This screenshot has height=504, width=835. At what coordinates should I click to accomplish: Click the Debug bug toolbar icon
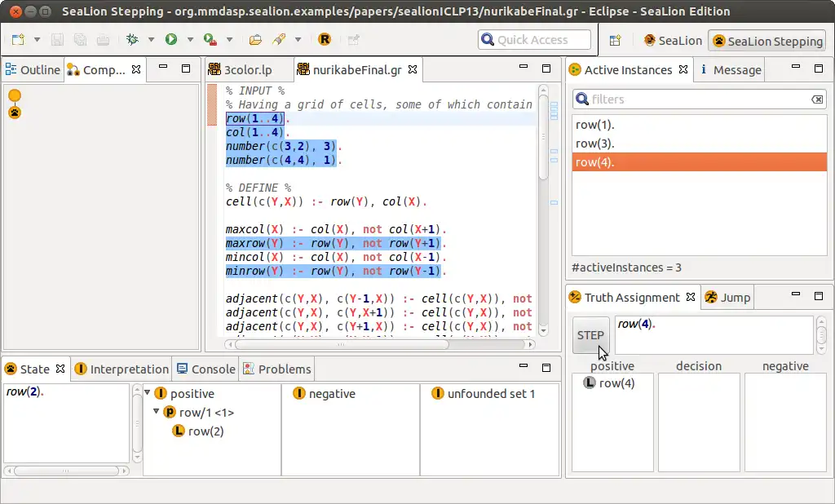pyautogui.click(x=132, y=39)
